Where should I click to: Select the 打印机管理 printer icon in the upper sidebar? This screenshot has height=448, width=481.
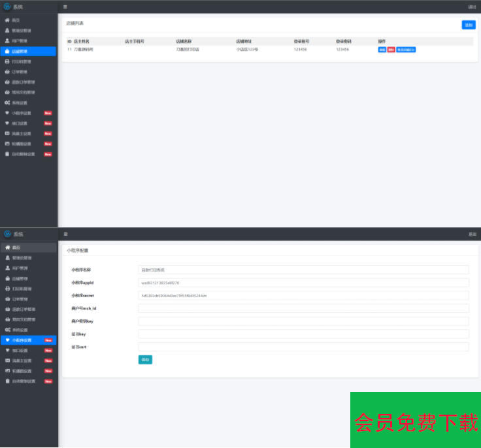(x=7, y=61)
